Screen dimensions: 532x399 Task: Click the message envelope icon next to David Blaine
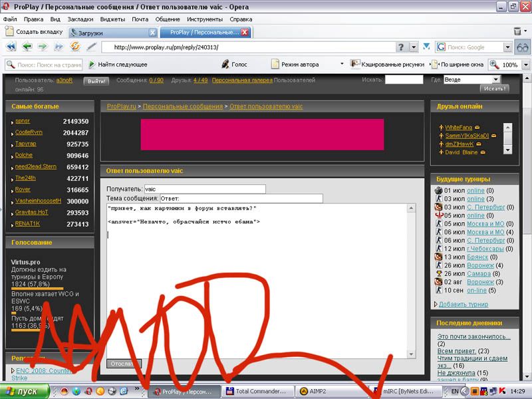[483, 152]
